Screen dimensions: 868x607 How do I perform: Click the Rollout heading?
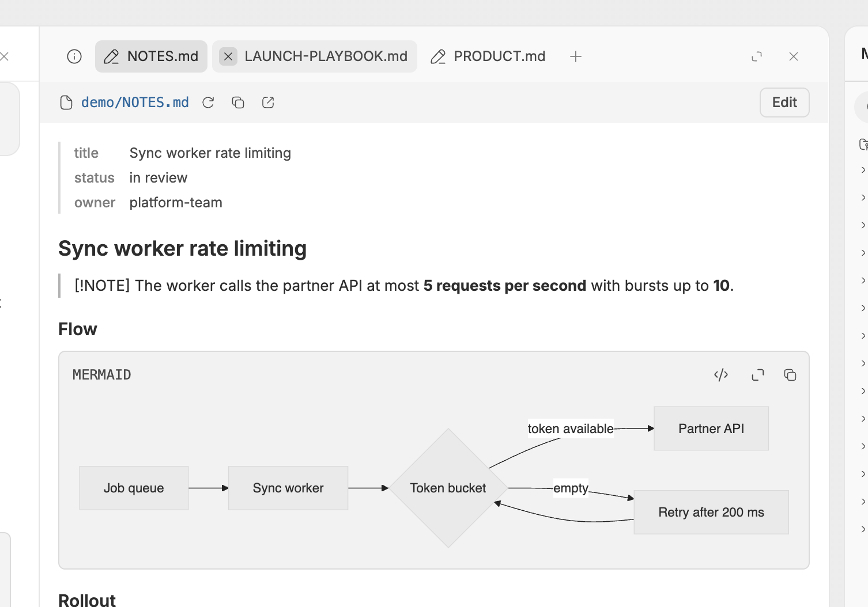87,600
